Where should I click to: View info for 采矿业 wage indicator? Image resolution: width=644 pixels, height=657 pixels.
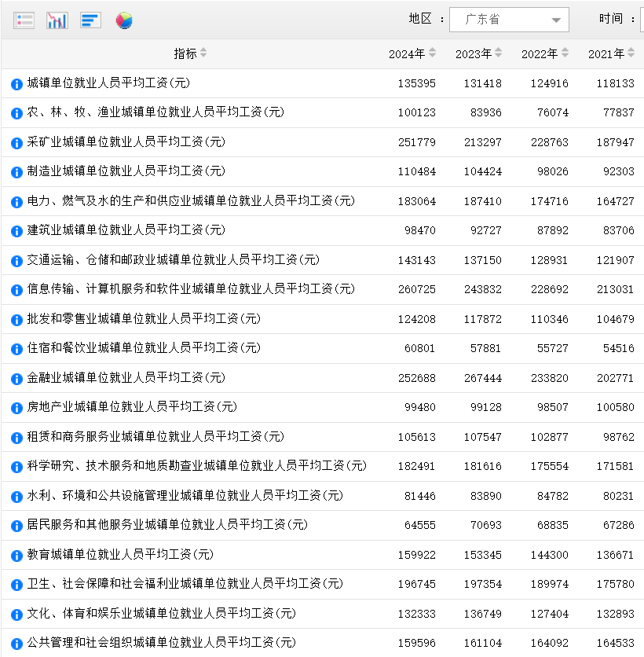point(16,143)
